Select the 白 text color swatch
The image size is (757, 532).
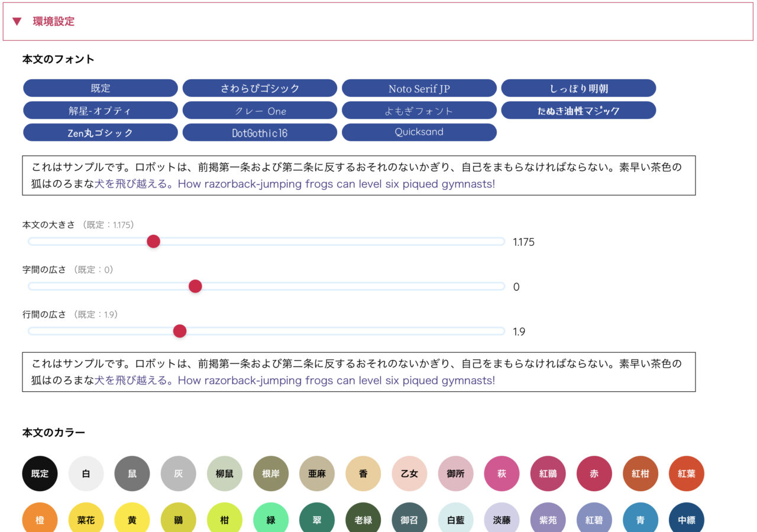(x=86, y=474)
